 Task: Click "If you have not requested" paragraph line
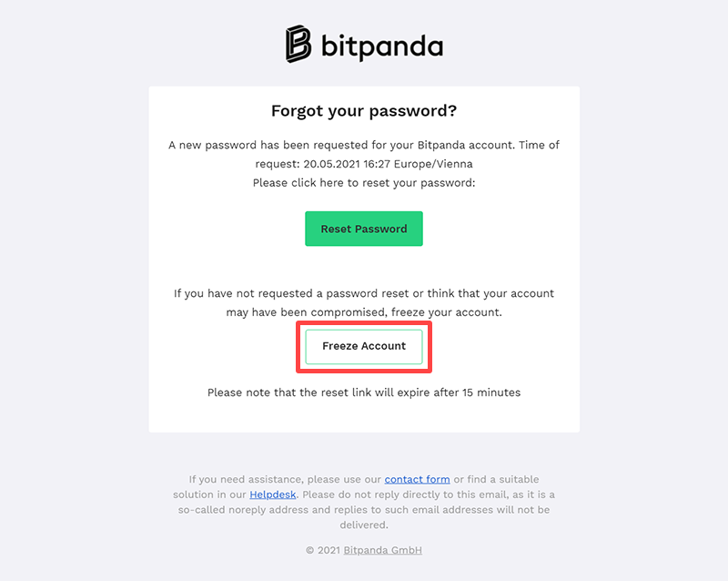pos(363,294)
